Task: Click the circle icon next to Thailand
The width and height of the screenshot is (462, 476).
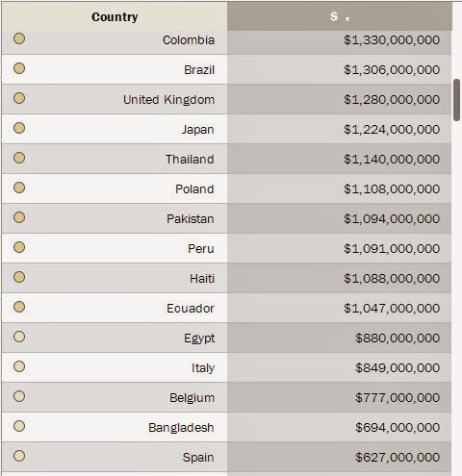Action: 19,158
